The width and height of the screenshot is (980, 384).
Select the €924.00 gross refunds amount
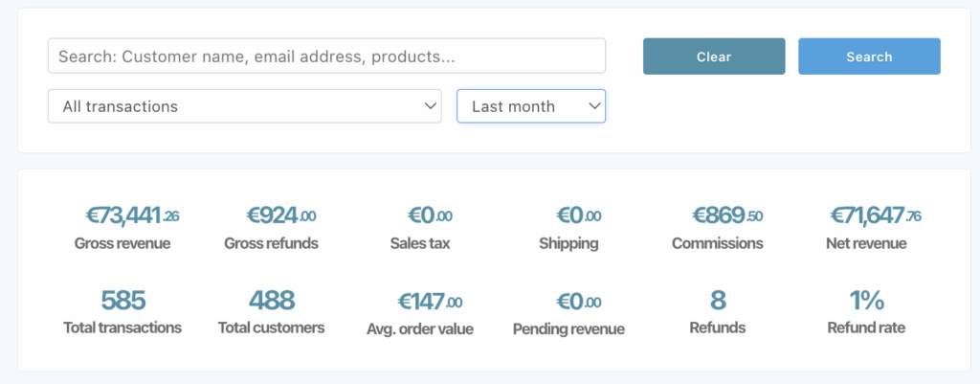pyautogui.click(x=281, y=215)
